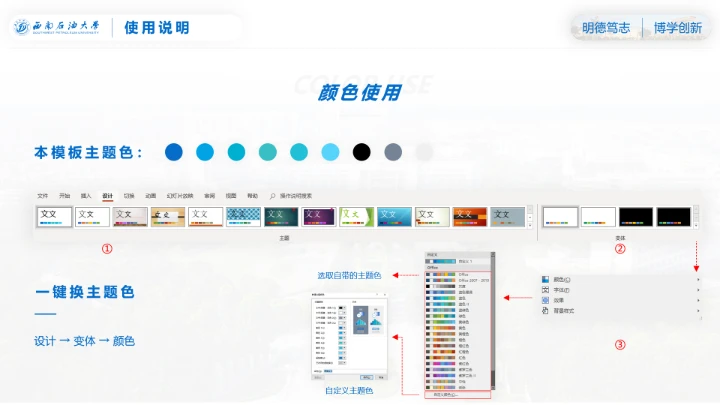Choose the wood-textured theme thumbnail

[x=168, y=217]
